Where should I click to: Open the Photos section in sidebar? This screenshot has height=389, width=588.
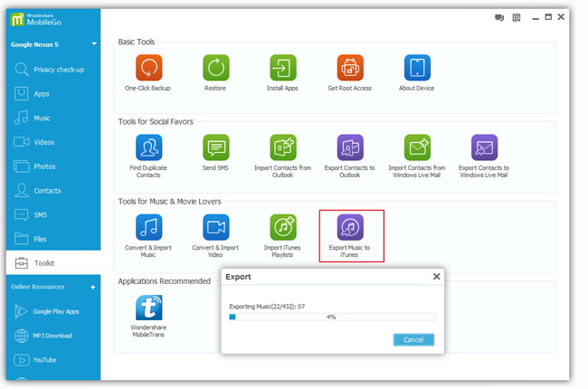53,166
